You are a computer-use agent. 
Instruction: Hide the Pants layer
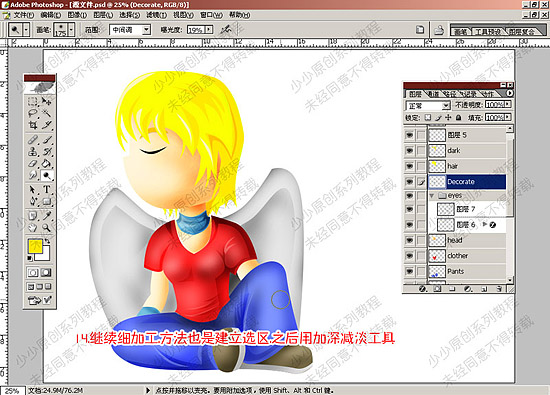(x=409, y=271)
